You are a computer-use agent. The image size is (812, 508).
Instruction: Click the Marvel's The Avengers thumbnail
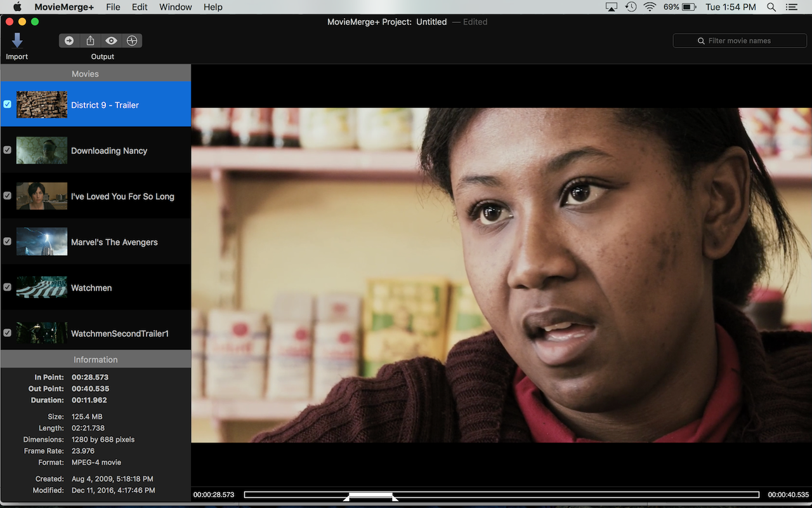click(x=42, y=242)
